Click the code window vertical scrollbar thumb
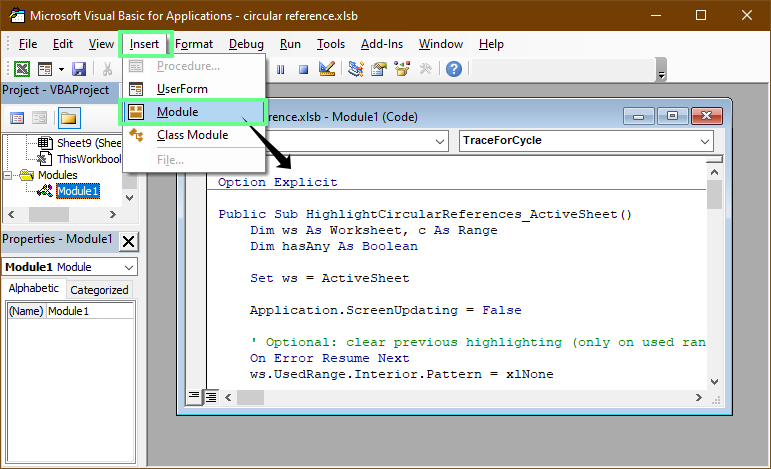 pos(714,194)
